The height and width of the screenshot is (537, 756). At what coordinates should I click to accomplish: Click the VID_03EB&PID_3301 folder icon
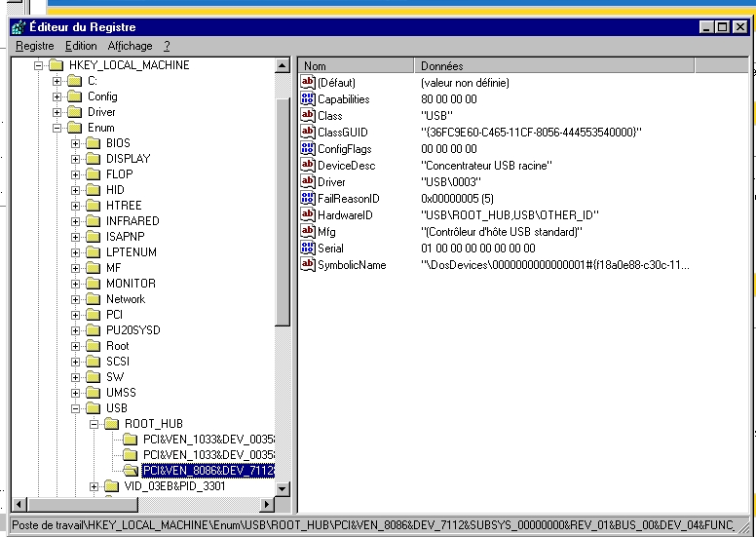[111, 486]
